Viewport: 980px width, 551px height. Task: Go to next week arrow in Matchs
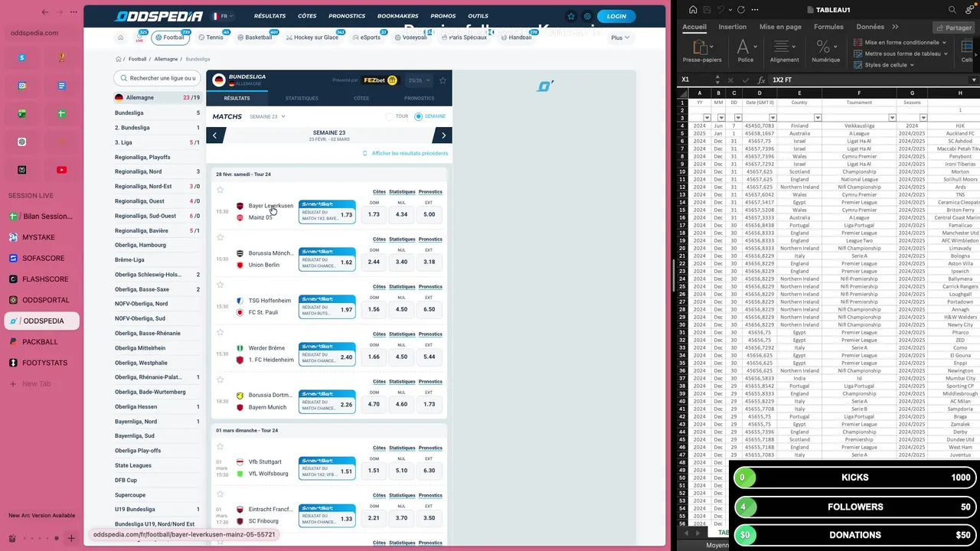(443, 135)
